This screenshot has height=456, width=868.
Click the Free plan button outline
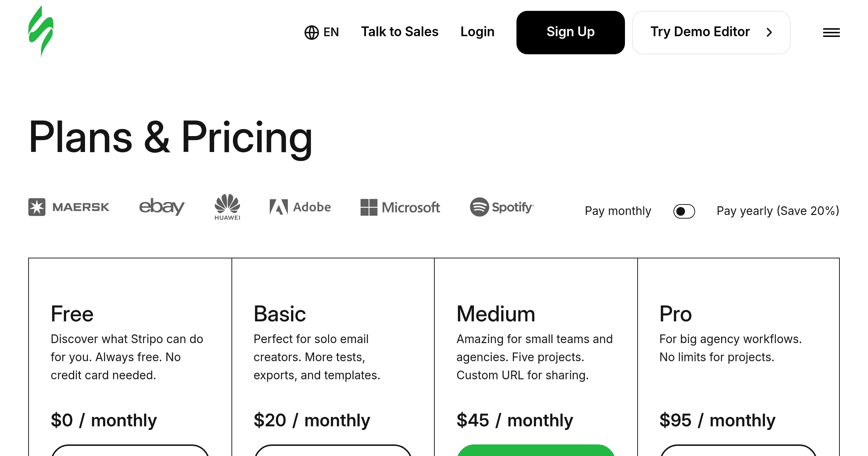(130, 450)
